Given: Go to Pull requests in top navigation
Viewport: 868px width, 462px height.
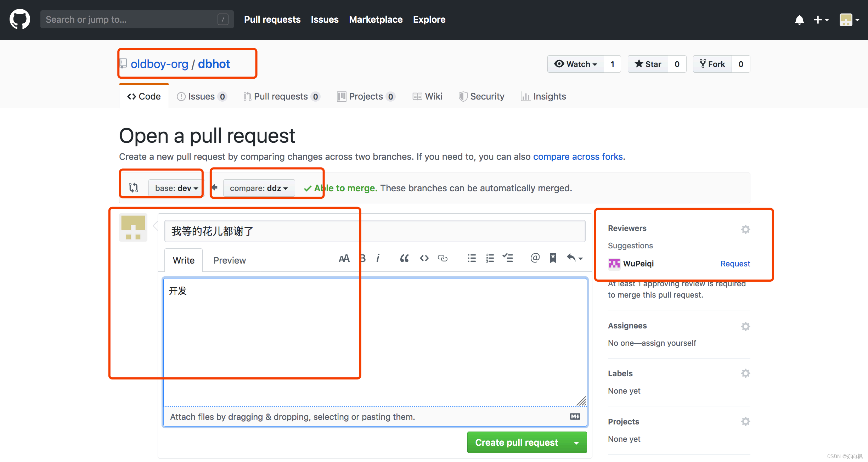Looking at the screenshot, I should tap(272, 19).
